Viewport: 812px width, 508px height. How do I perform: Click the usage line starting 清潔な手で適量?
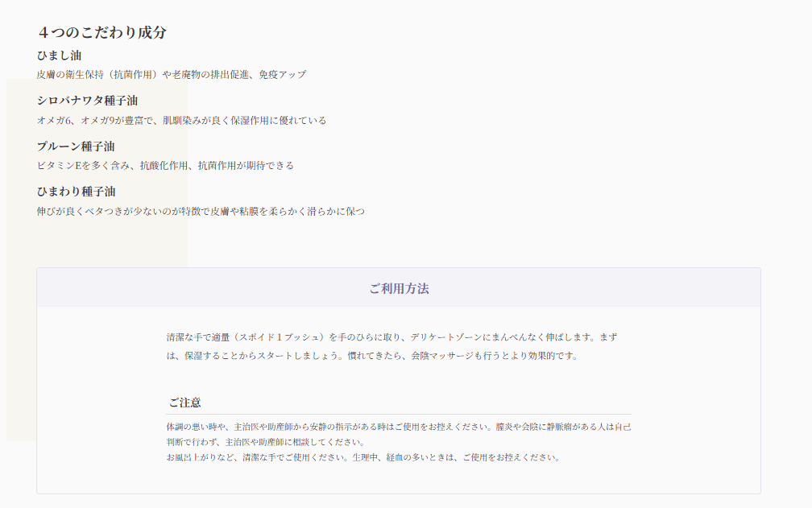click(391, 337)
